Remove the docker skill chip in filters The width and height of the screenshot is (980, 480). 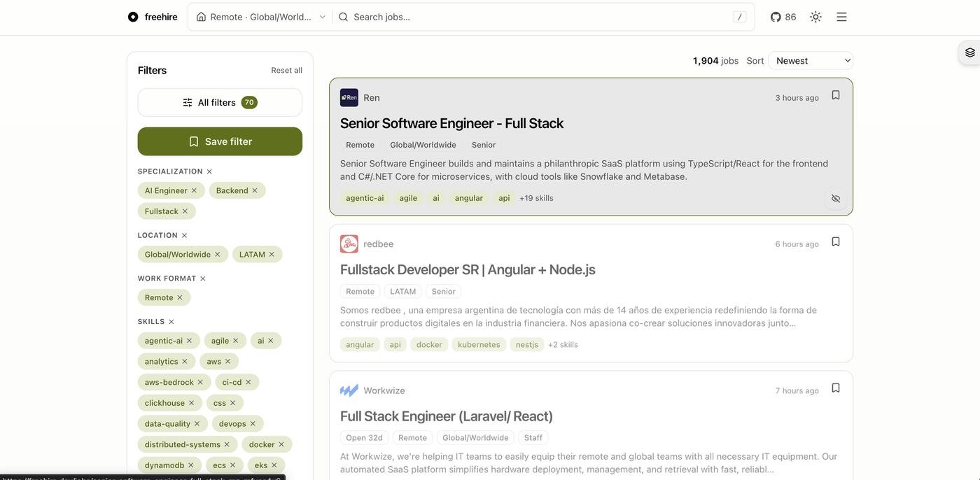tap(281, 444)
